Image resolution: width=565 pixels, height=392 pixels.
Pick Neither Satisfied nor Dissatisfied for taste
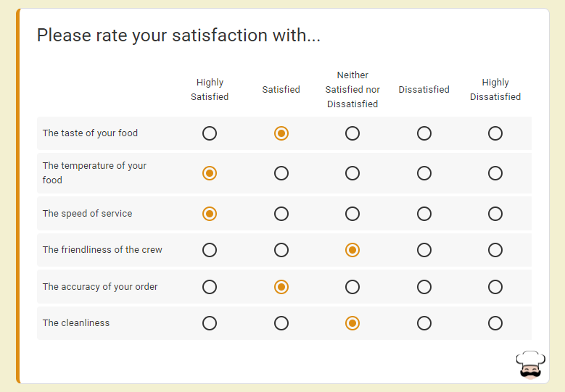352,133
